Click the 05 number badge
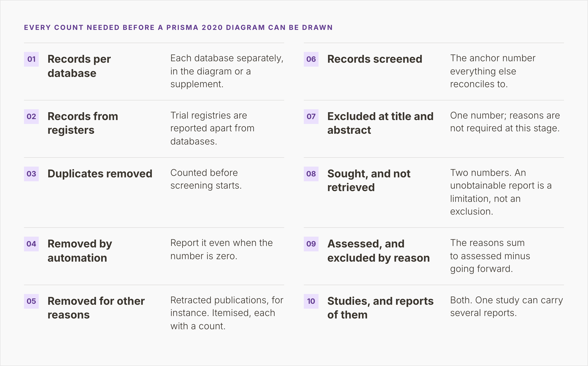Image resolution: width=588 pixels, height=366 pixels. pyautogui.click(x=31, y=301)
